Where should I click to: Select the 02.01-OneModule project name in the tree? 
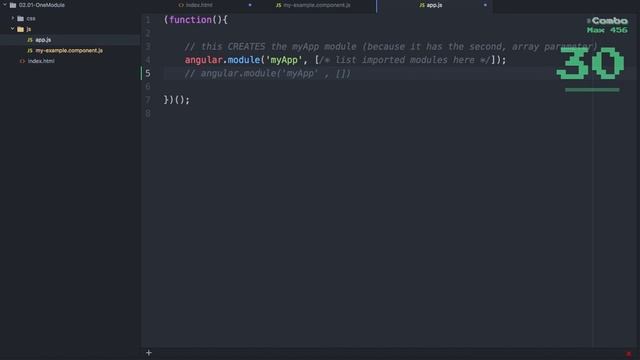pos(42,5)
